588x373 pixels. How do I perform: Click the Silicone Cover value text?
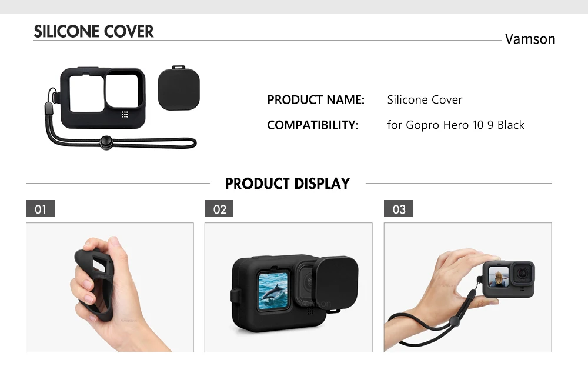(425, 100)
